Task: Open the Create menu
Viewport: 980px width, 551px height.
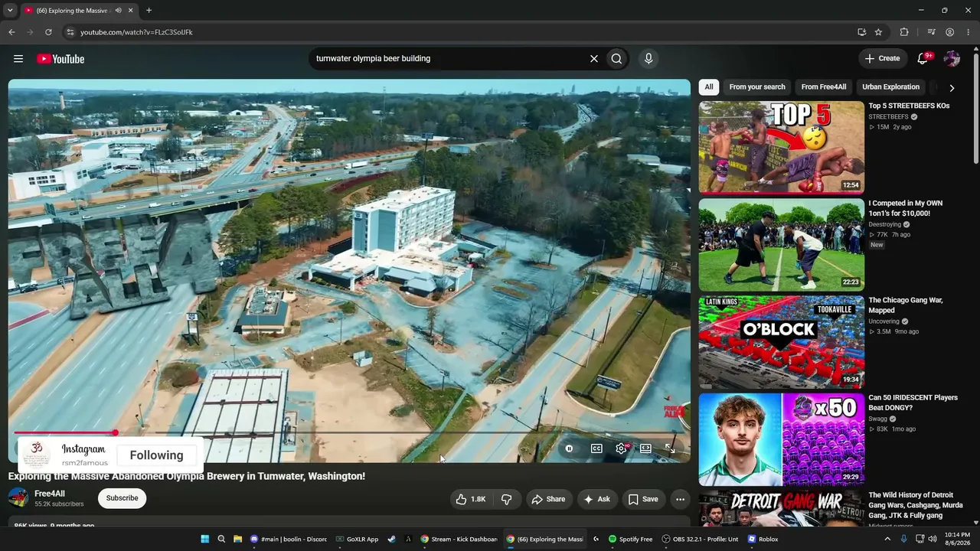Action: pos(882,59)
